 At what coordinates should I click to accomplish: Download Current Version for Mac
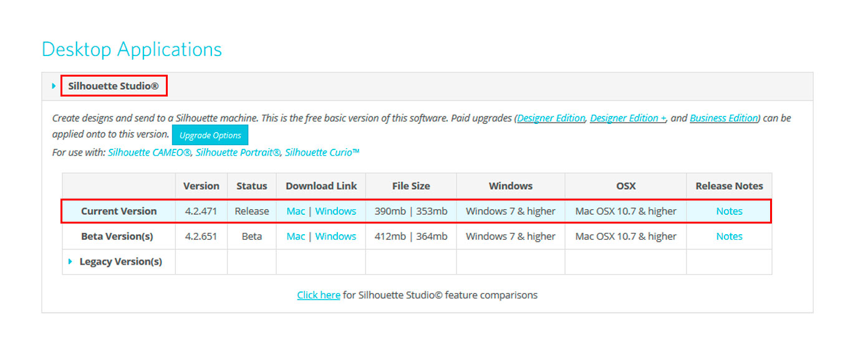(x=296, y=211)
